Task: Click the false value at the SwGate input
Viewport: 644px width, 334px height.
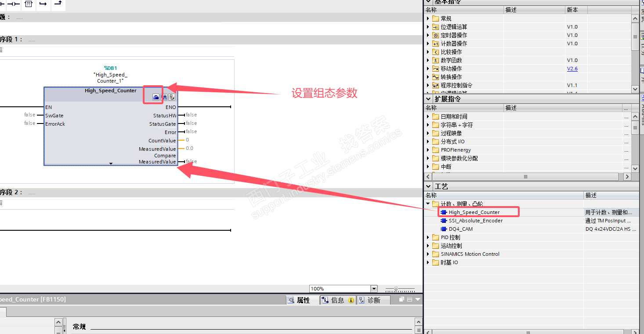Action: point(30,115)
